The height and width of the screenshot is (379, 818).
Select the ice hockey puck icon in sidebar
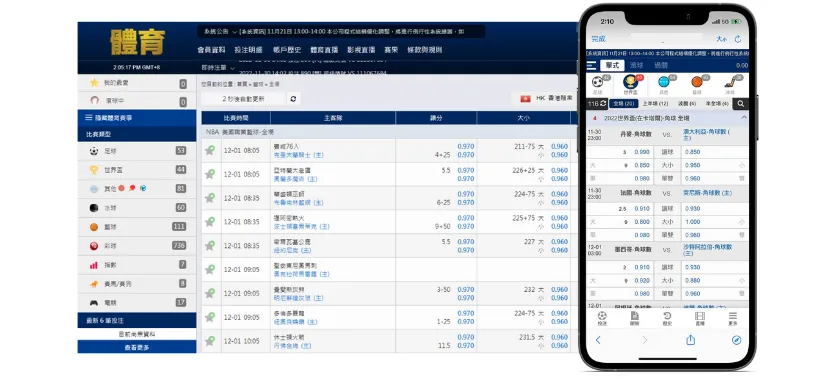coord(94,208)
